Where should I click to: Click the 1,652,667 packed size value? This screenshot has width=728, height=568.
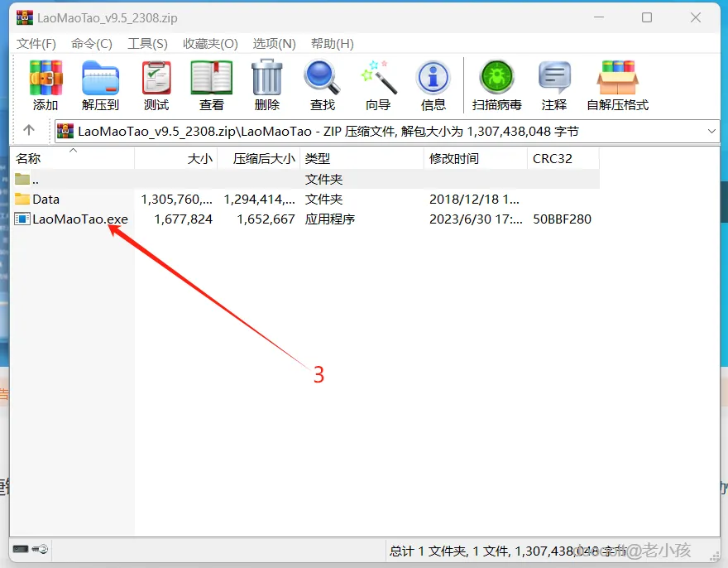click(x=266, y=219)
